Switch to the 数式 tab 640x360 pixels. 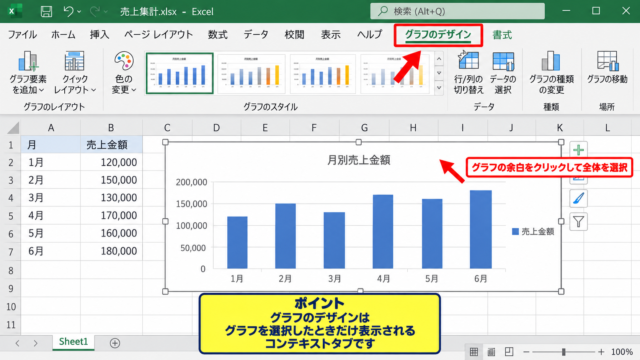(217, 35)
